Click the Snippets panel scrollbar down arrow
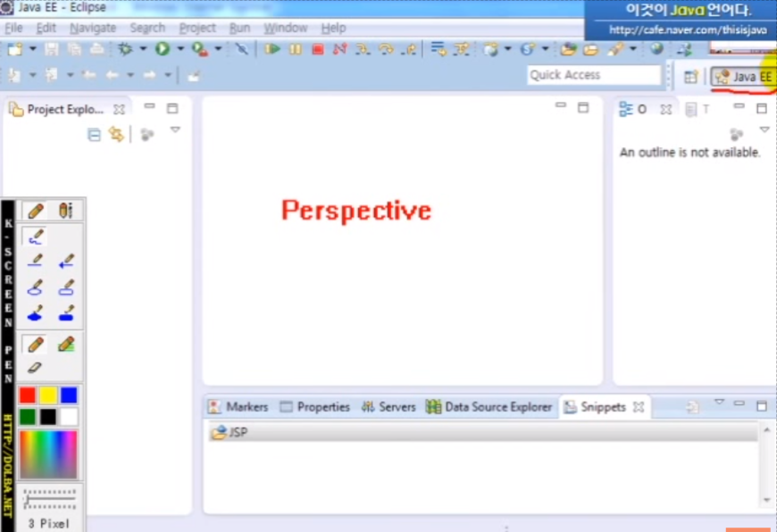777x532 pixels. click(767, 500)
